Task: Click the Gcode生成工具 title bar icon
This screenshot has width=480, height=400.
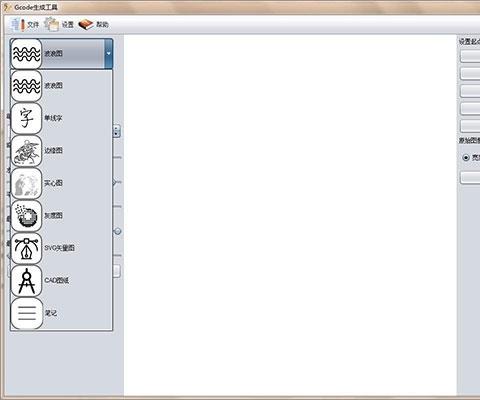Action: (7, 7)
